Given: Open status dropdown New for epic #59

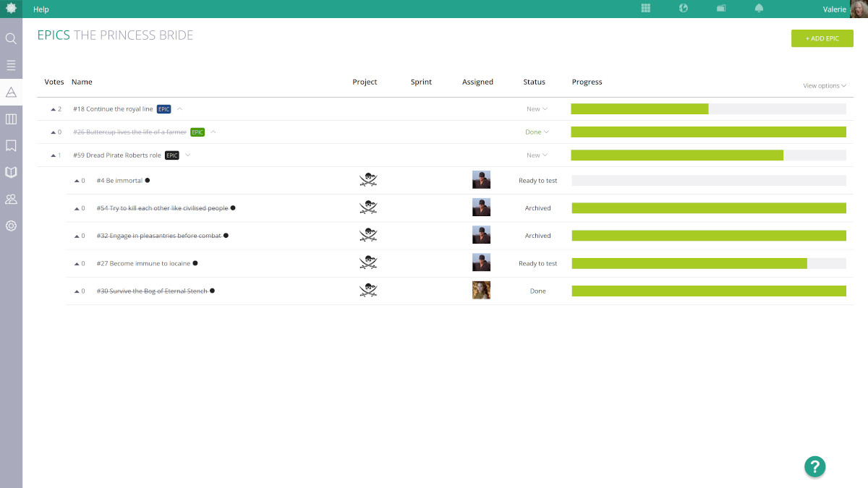Looking at the screenshot, I should pyautogui.click(x=537, y=155).
